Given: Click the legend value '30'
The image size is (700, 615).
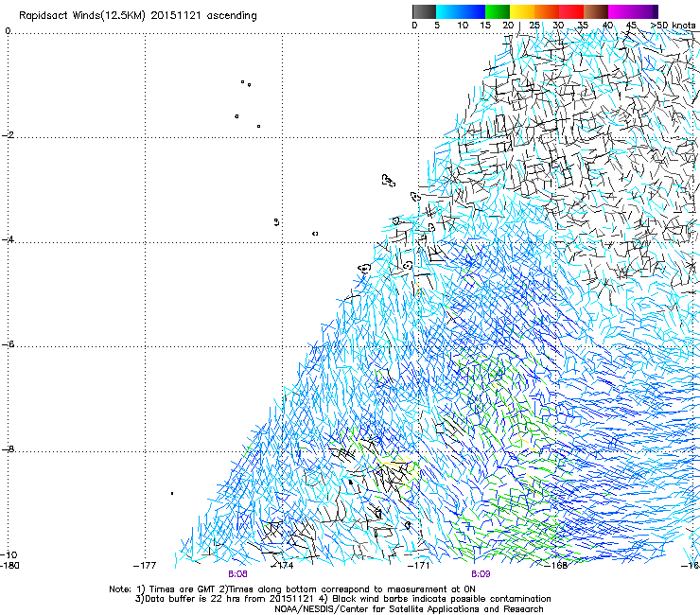Looking at the screenshot, I should (x=558, y=26).
